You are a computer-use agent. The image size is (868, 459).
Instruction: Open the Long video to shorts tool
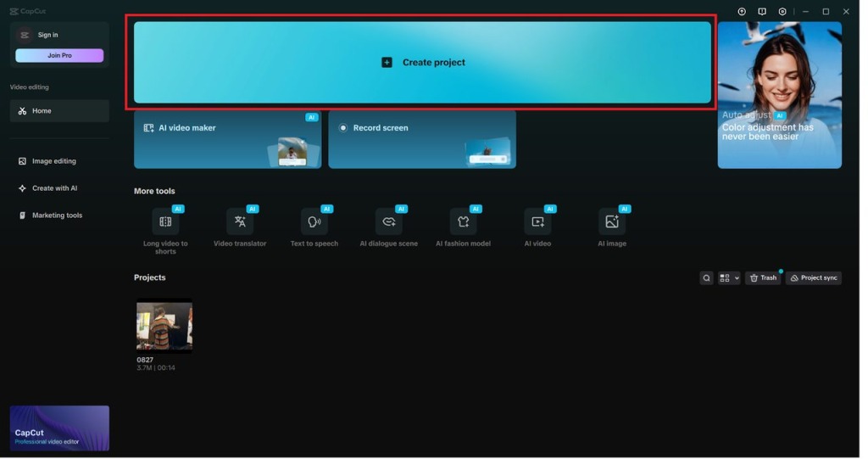165,222
